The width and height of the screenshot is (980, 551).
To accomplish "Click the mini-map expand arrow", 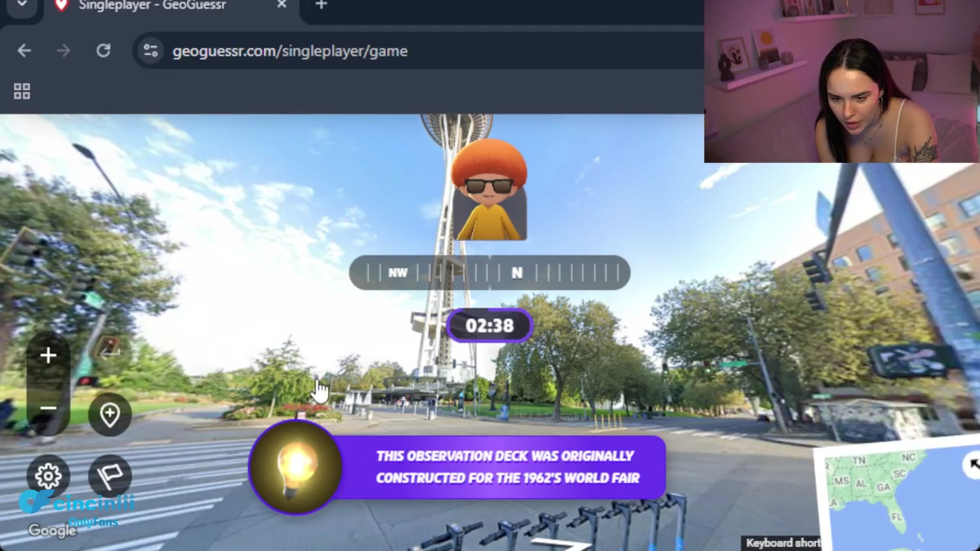I will 973,465.
